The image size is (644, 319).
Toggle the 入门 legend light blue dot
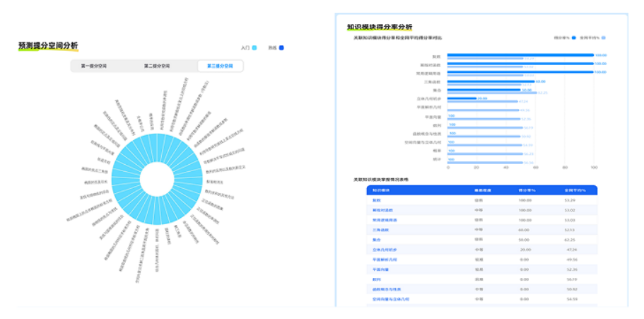[254, 48]
